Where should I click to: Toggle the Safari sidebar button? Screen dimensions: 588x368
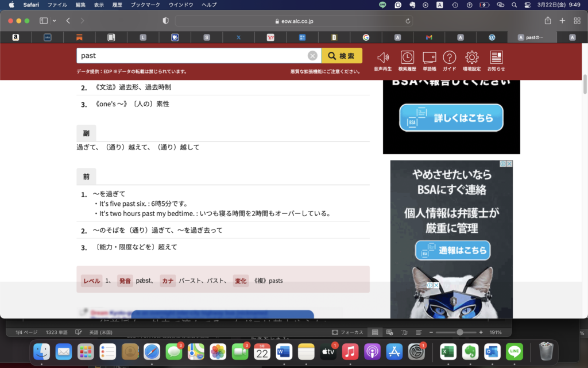tap(44, 21)
